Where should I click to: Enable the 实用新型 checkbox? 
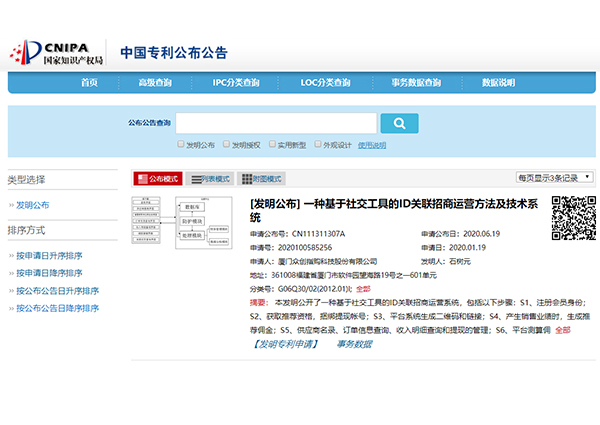click(272, 144)
